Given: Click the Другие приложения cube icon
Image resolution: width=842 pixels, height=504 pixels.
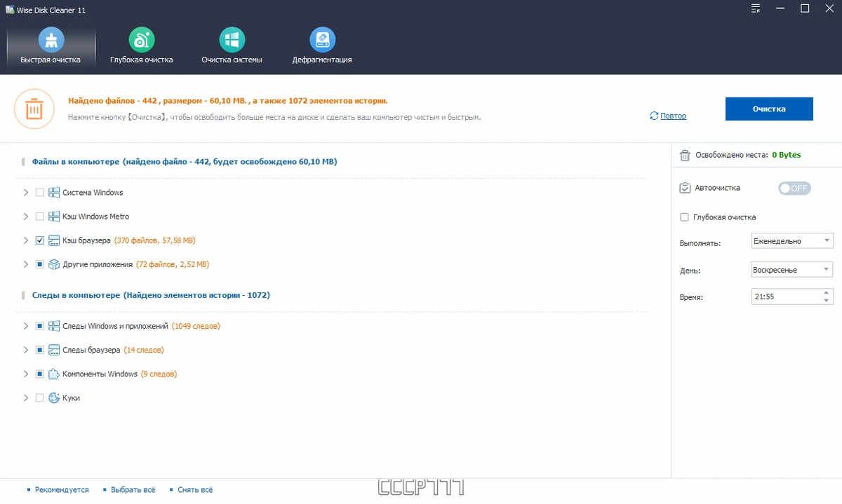Looking at the screenshot, I should tap(54, 264).
